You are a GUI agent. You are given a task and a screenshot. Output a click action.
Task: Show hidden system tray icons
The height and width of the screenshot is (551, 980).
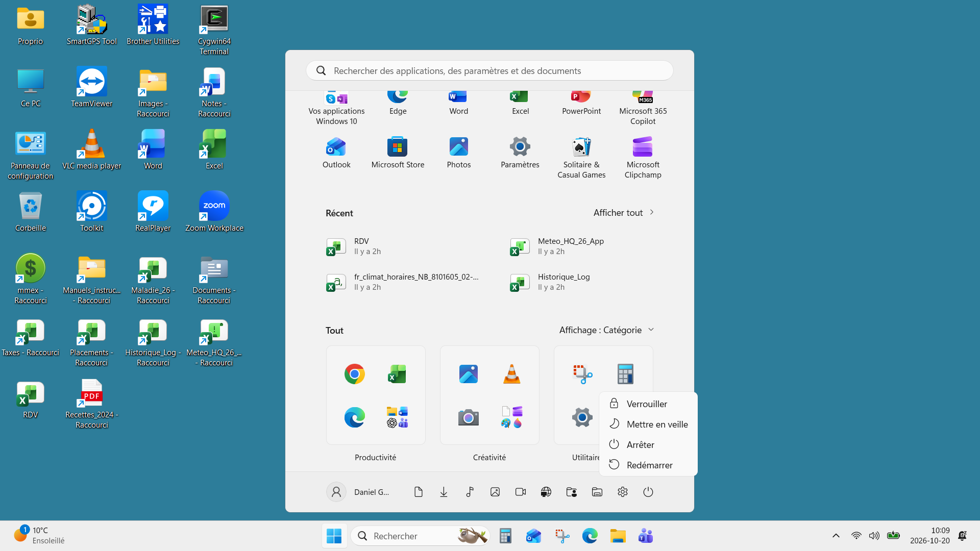[x=836, y=536]
